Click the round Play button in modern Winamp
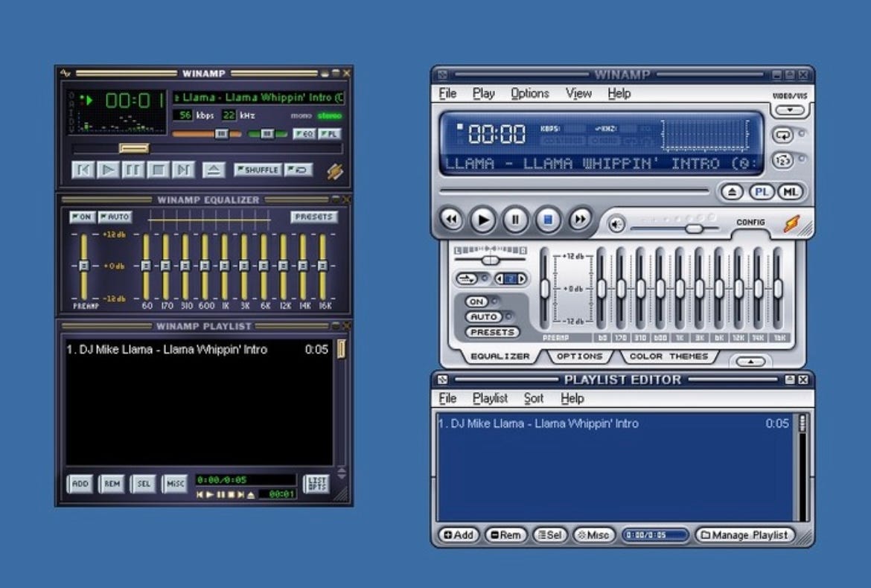 click(x=482, y=220)
